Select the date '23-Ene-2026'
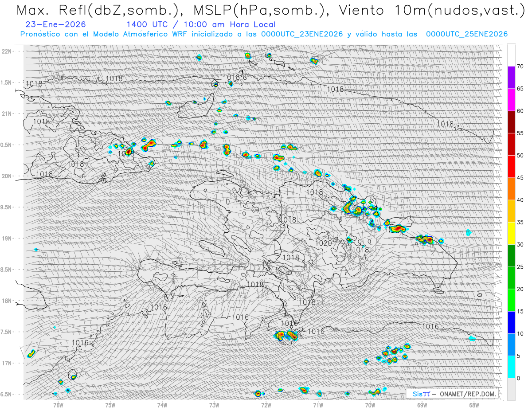 [x=56, y=25]
